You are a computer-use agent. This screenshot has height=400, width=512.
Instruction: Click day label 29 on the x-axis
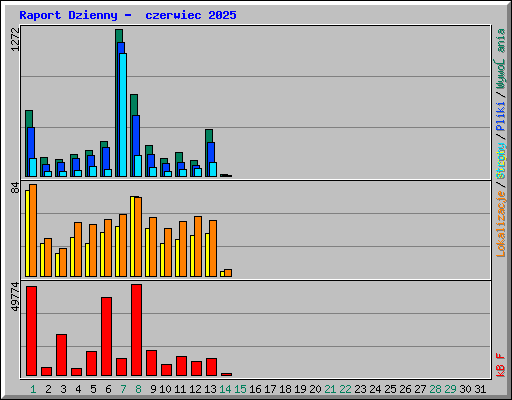(450, 389)
